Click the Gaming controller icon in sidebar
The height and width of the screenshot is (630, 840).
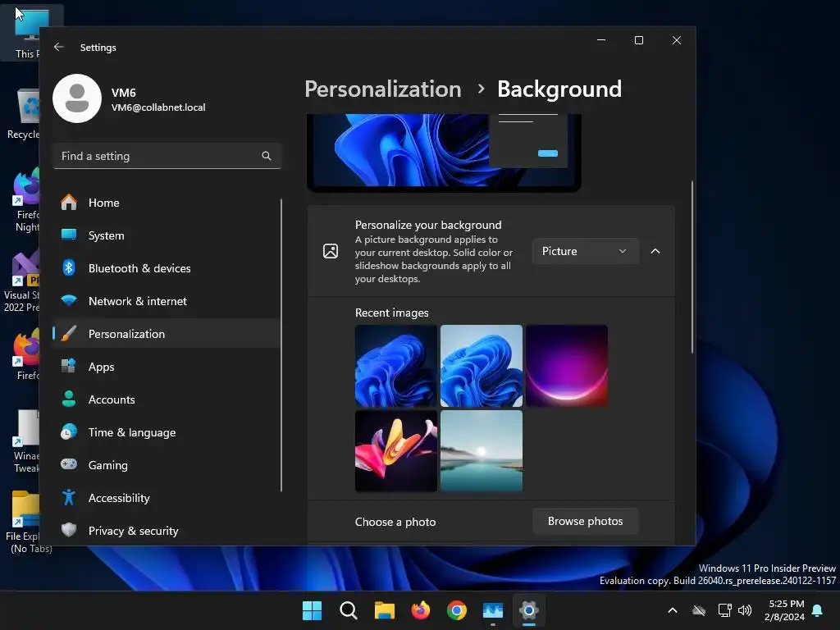coord(69,464)
